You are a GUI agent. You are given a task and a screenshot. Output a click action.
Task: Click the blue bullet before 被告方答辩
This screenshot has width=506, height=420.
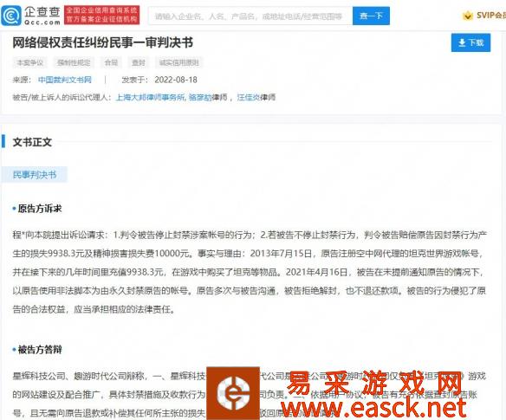point(14,349)
